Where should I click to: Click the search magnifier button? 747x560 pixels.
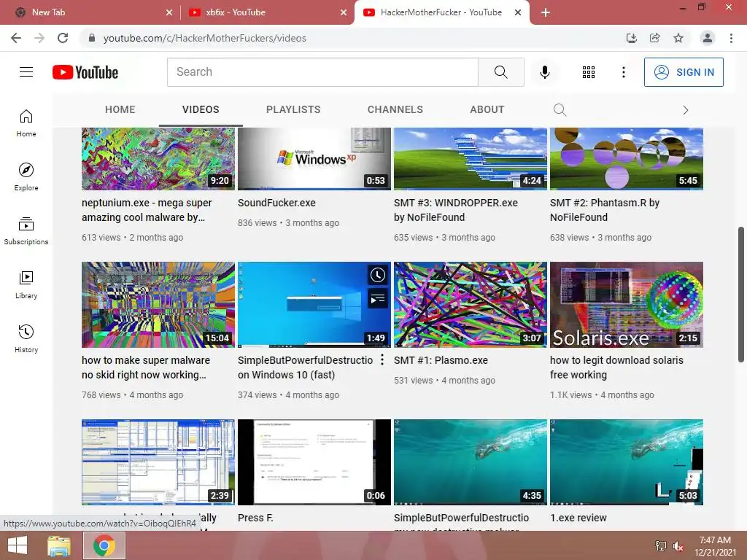pos(500,72)
